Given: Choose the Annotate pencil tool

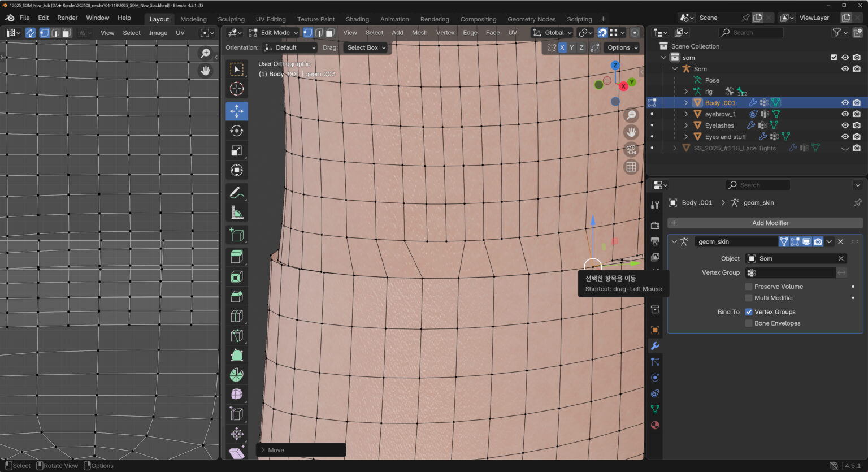Looking at the screenshot, I should tap(237, 193).
